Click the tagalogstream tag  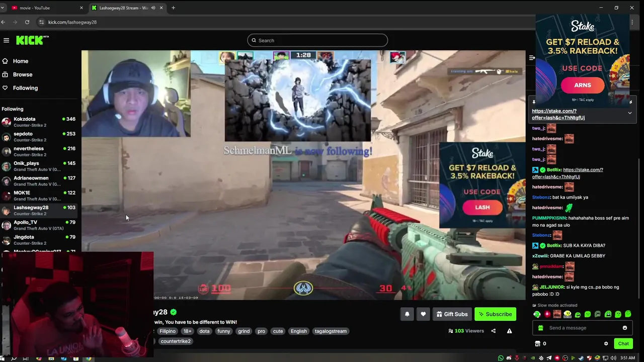tap(331, 331)
